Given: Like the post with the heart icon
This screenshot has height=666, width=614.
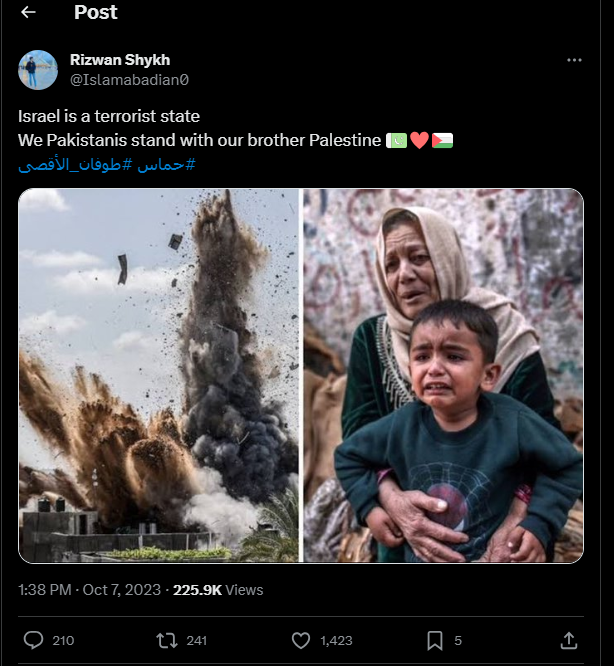Looking at the screenshot, I should [300, 640].
